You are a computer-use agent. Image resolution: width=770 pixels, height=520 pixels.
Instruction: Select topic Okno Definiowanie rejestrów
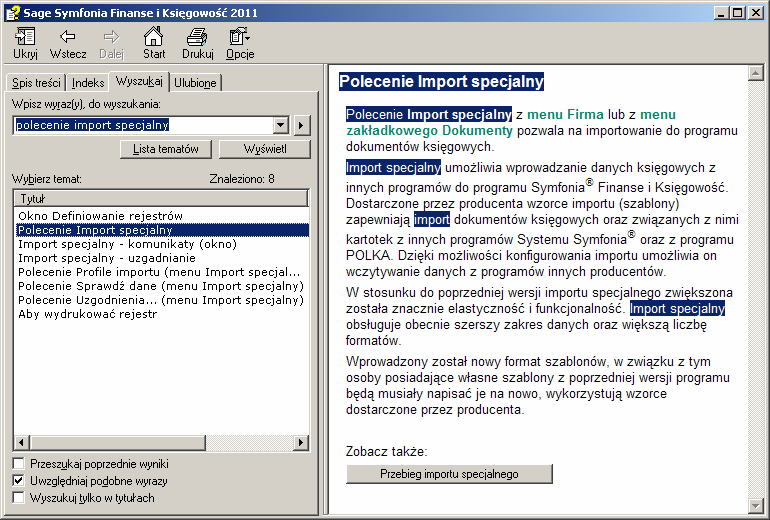pyautogui.click(x=100, y=216)
